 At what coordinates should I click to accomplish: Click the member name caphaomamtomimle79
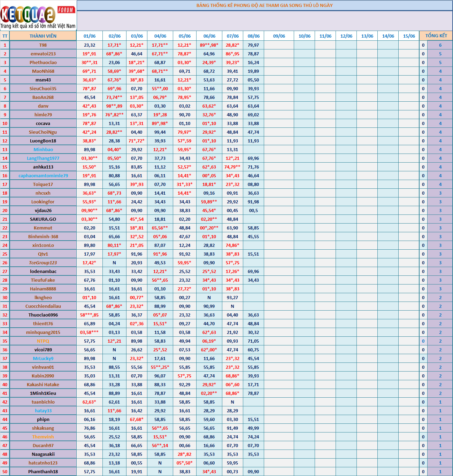tap(43, 175)
